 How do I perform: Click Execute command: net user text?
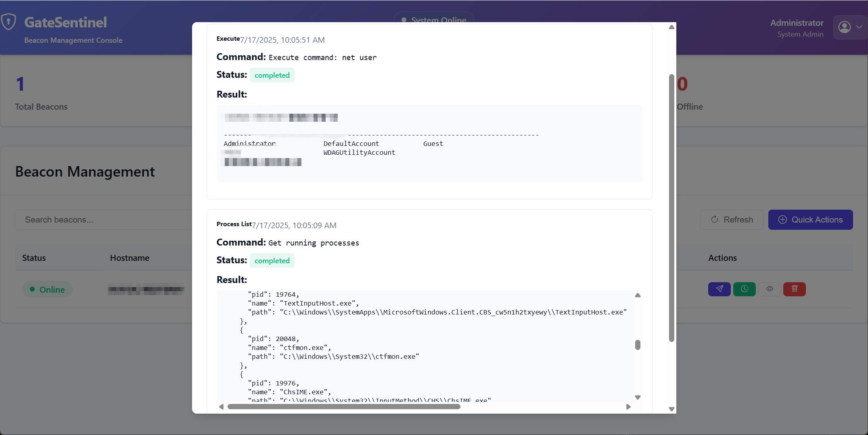coord(322,57)
